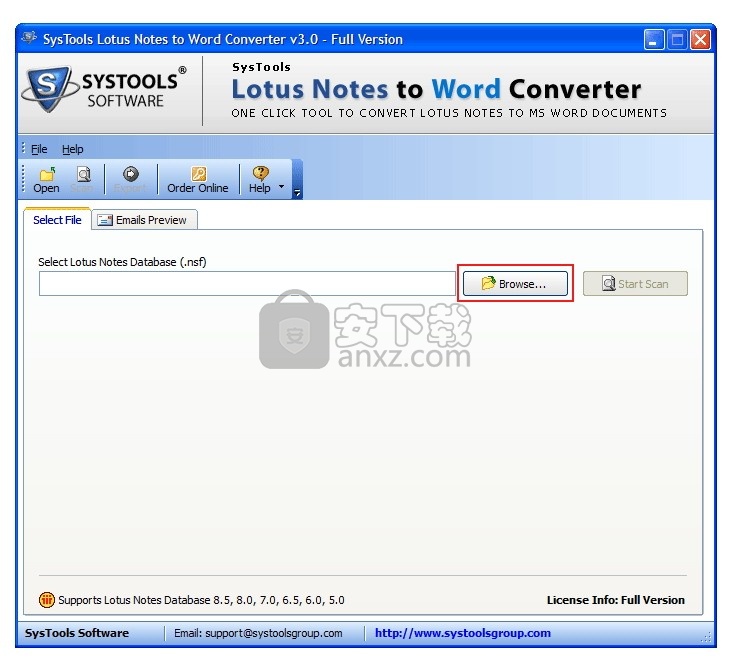Click the support@systoolsgroup.com email in status bar
Viewport: 734px width, 662px height.
pyautogui.click(x=258, y=633)
